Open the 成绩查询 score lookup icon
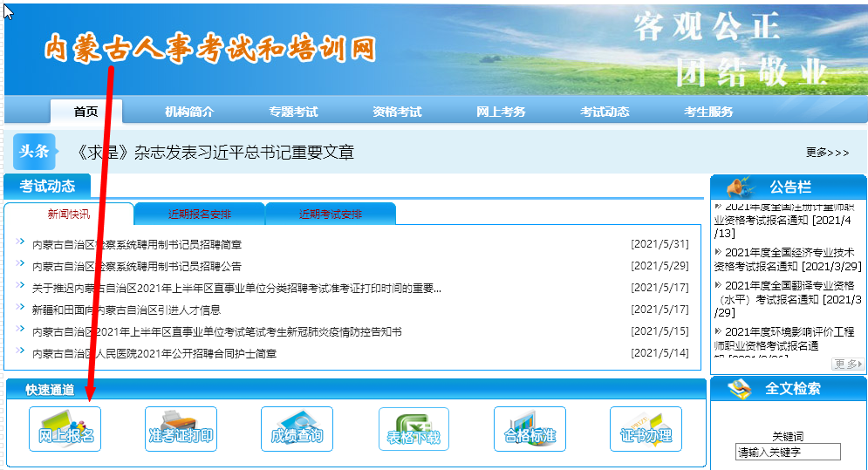 click(297, 429)
